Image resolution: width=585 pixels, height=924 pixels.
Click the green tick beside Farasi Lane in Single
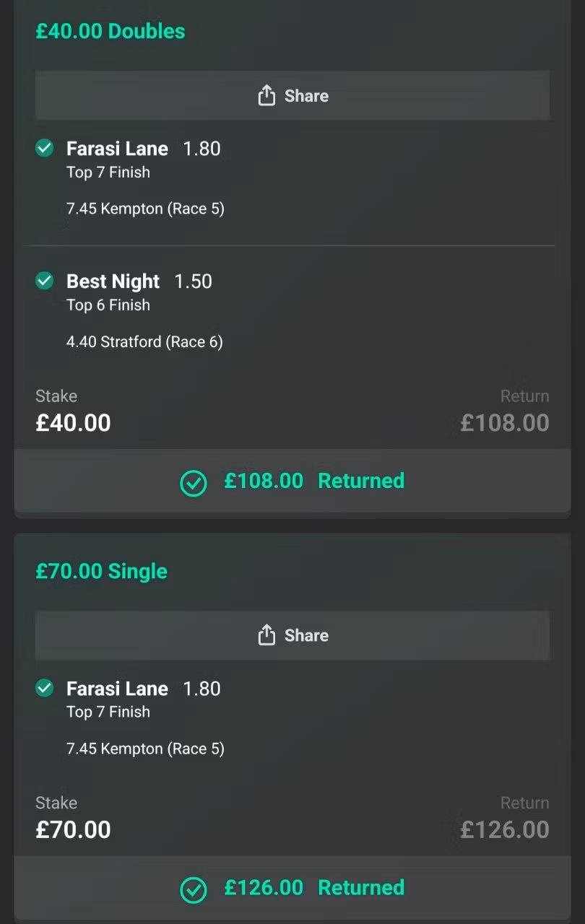coord(44,687)
